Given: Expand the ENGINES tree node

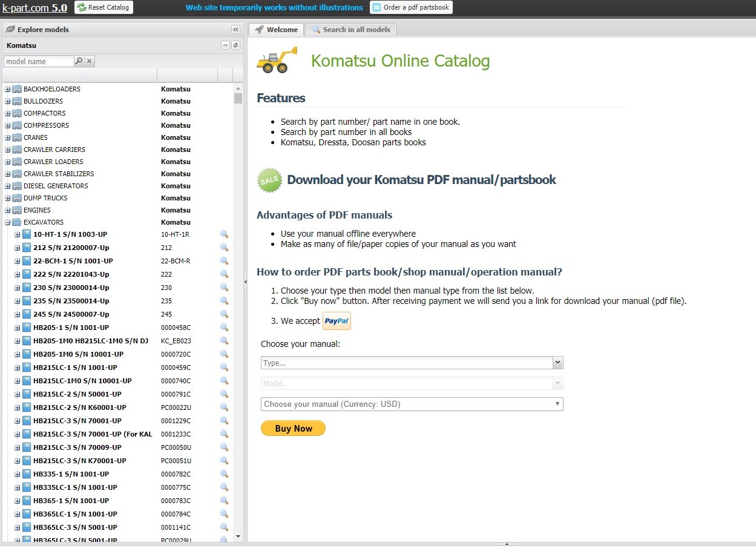Looking at the screenshot, I should [x=8, y=210].
